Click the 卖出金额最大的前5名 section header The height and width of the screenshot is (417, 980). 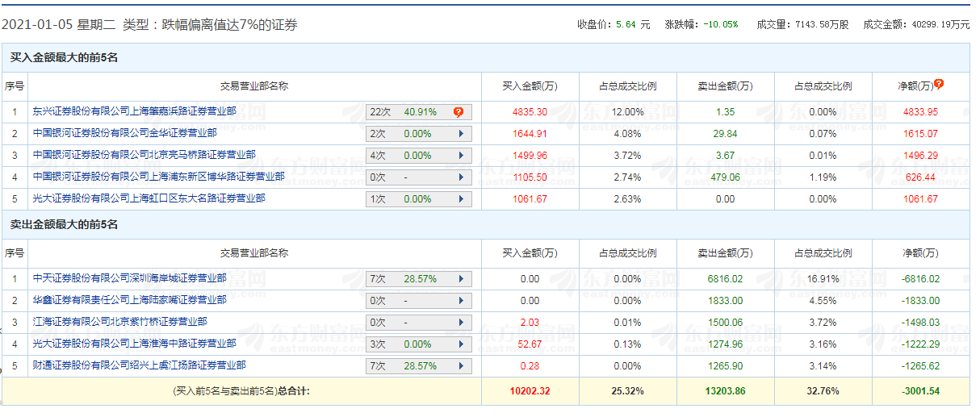(x=64, y=224)
